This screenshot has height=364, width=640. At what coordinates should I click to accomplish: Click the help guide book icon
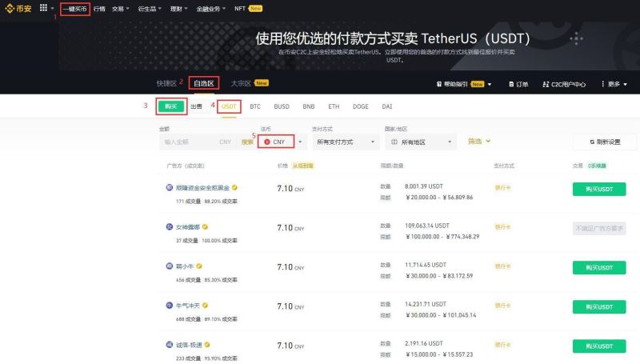pyautogui.click(x=439, y=84)
